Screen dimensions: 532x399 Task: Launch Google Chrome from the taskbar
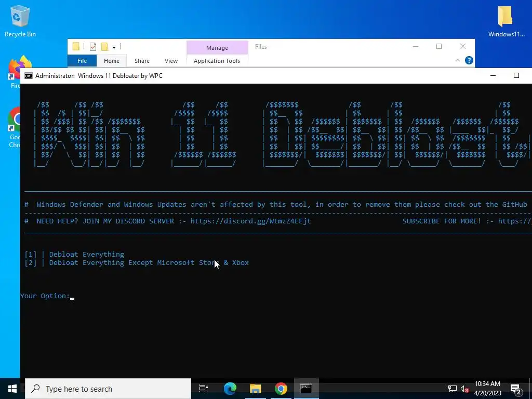(281, 389)
